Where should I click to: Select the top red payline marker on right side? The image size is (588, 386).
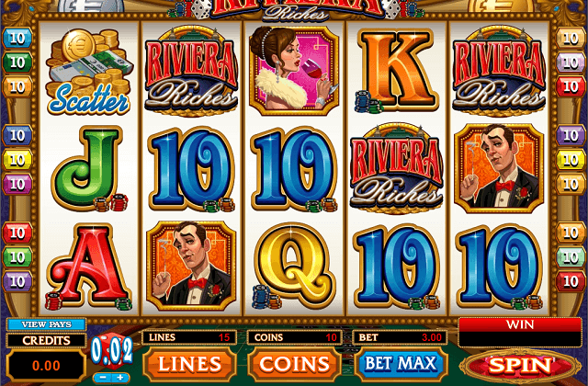(571, 87)
